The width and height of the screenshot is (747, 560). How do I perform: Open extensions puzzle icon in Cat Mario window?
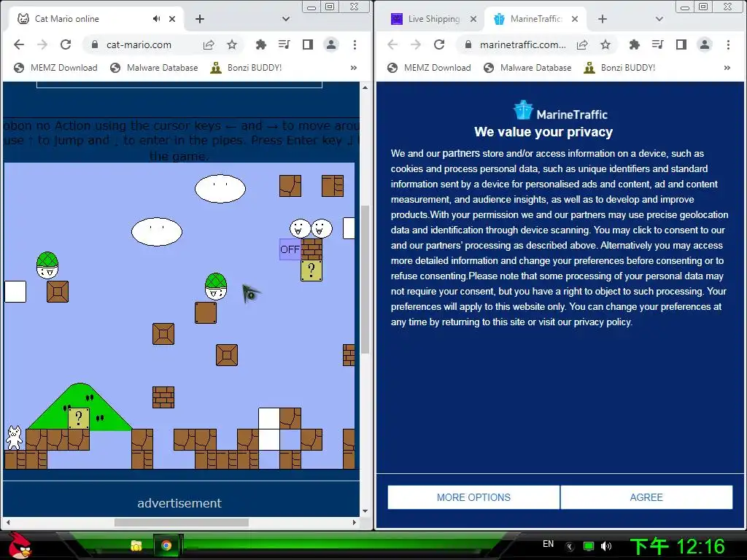click(x=260, y=44)
